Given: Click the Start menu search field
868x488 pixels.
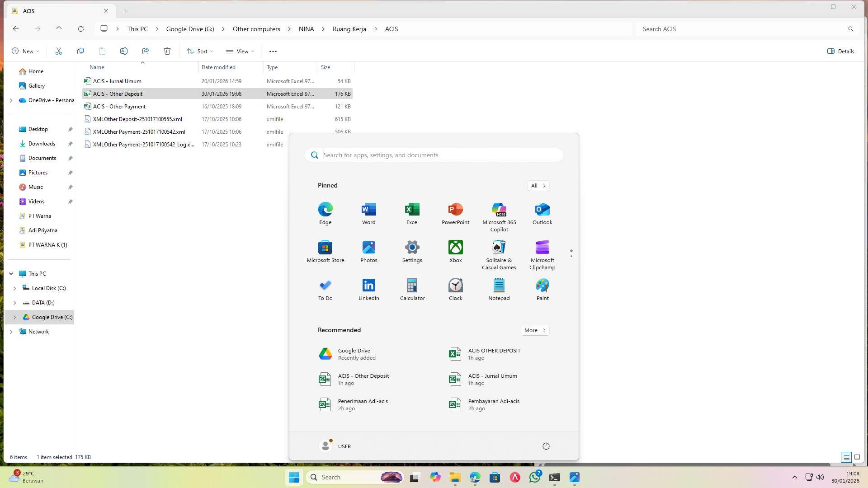Looking at the screenshot, I should point(433,155).
